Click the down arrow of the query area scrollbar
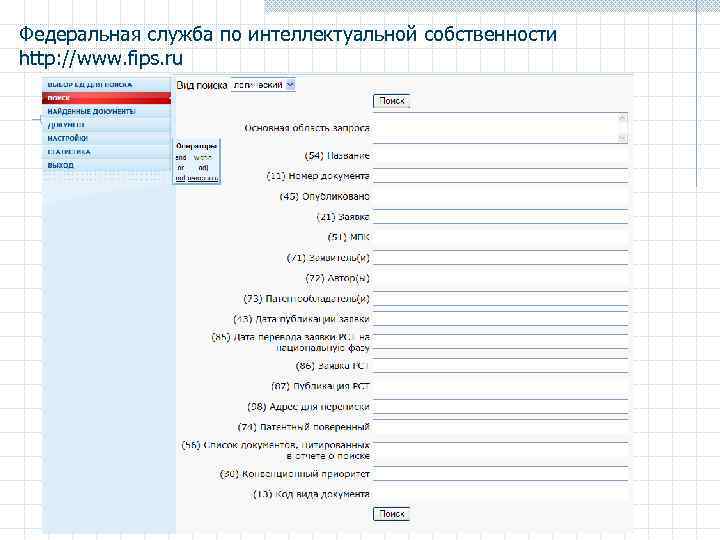Viewport: 720px width, 540px height. click(x=623, y=138)
